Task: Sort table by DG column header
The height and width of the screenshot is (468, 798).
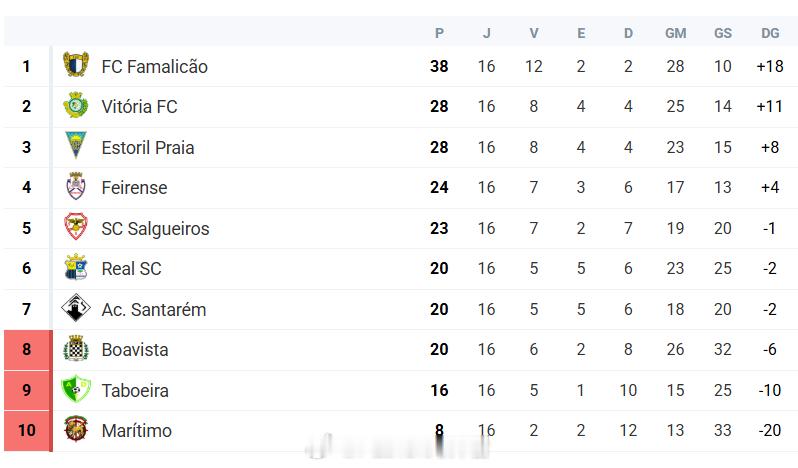Action: click(x=770, y=34)
